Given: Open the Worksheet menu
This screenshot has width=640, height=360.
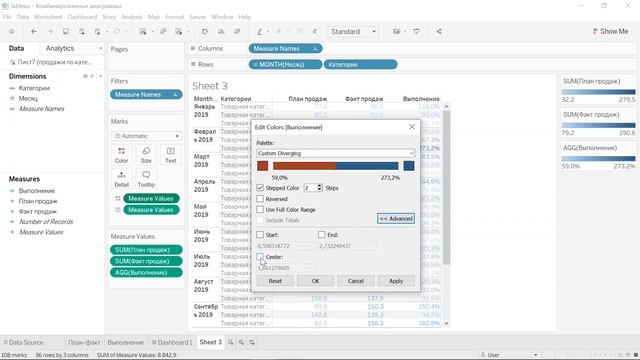Looking at the screenshot, I should click(x=48, y=17).
